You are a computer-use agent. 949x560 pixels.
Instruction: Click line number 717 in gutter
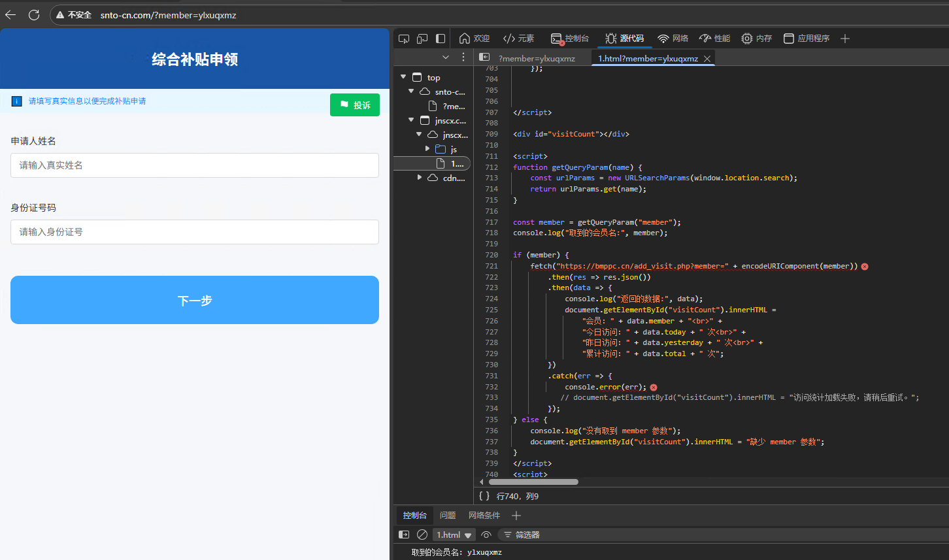(491, 222)
